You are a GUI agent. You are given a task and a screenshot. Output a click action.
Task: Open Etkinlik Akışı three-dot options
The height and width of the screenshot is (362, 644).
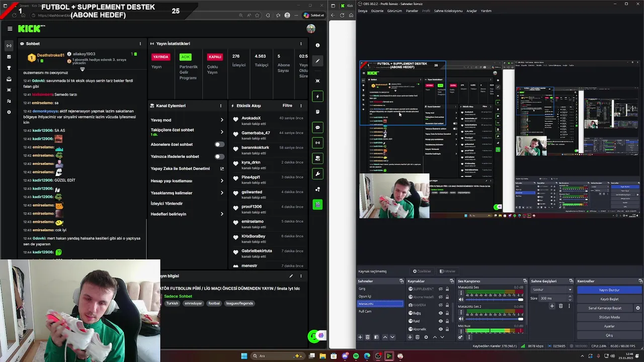coord(301,106)
